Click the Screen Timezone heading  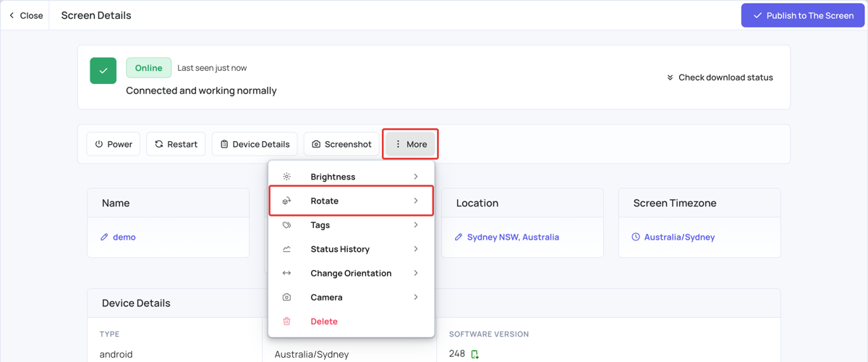coord(675,203)
